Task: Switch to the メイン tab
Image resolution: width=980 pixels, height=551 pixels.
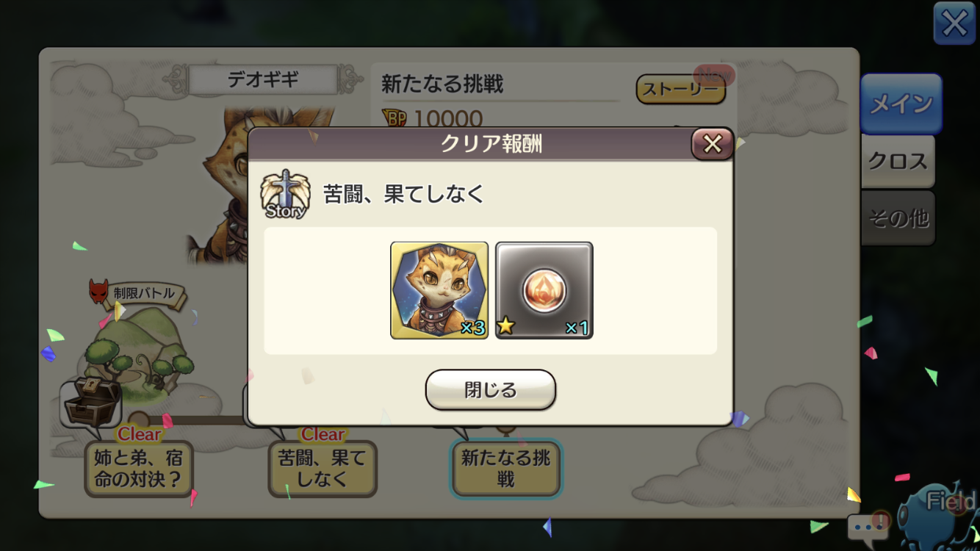Action: point(901,104)
